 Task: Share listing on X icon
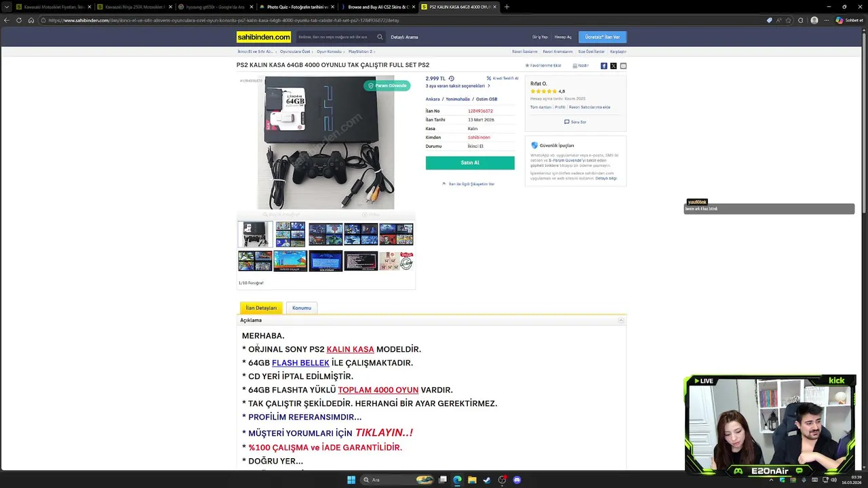pyautogui.click(x=613, y=66)
